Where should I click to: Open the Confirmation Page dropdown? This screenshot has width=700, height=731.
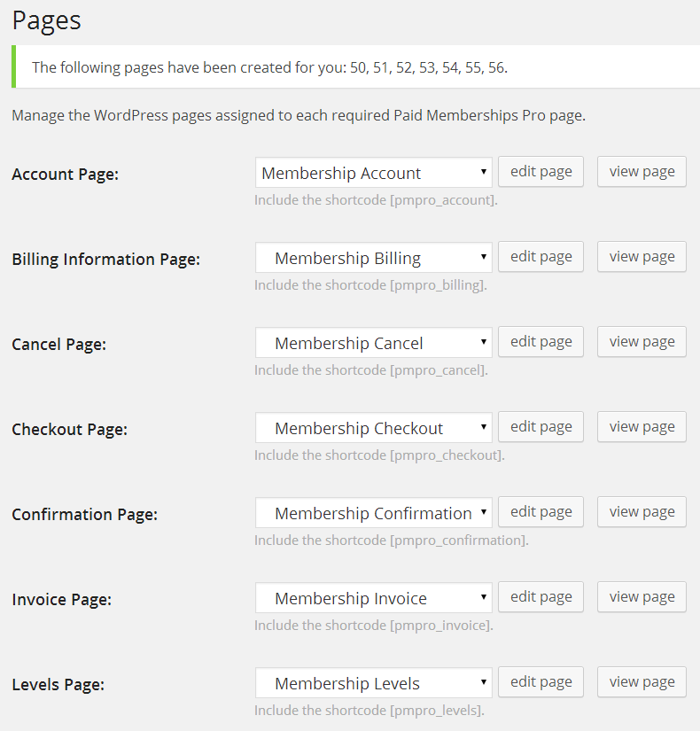point(373,512)
